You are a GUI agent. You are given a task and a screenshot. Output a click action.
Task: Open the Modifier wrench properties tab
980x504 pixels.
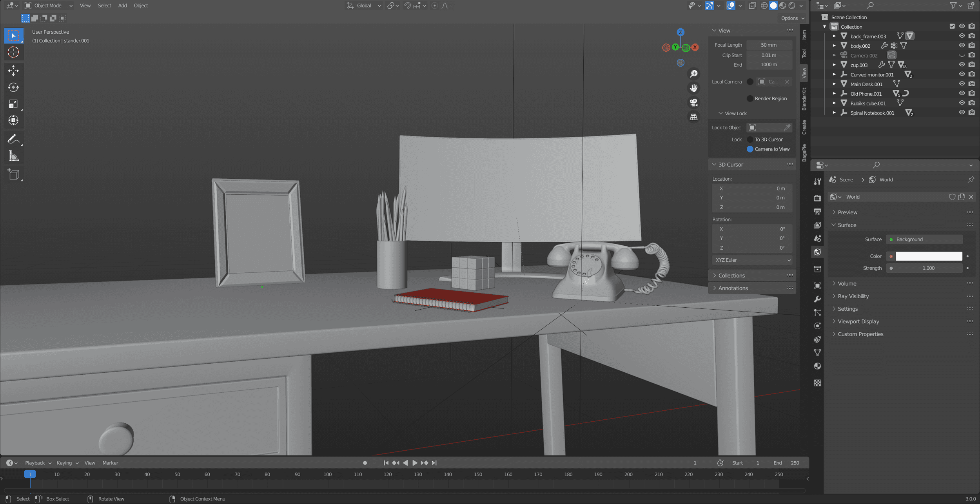pos(817,299)
